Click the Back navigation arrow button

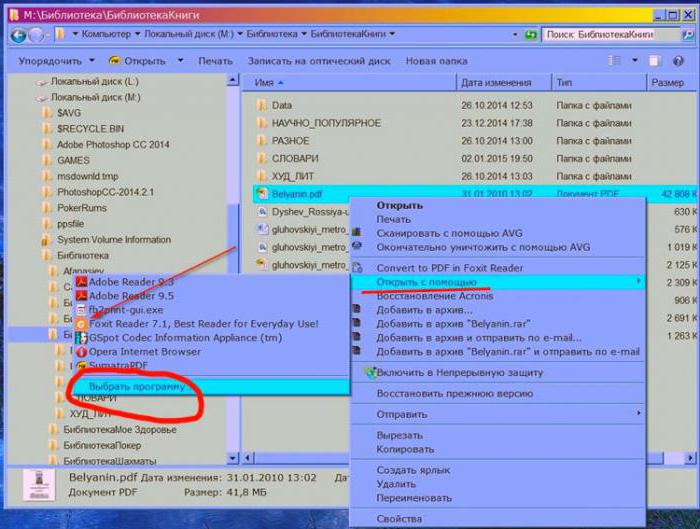18,35
